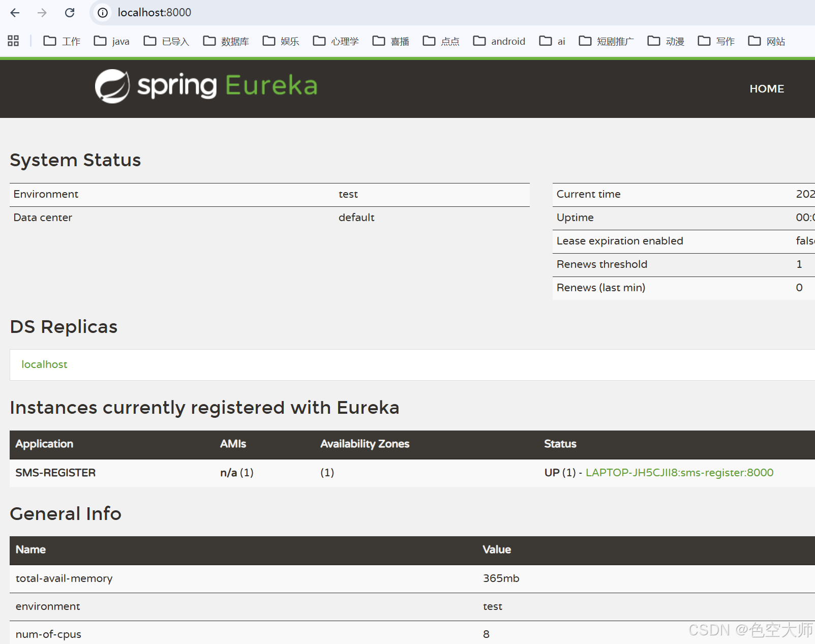
Task: Open the java bookmark folder
Action: click(x=111, y=41)
